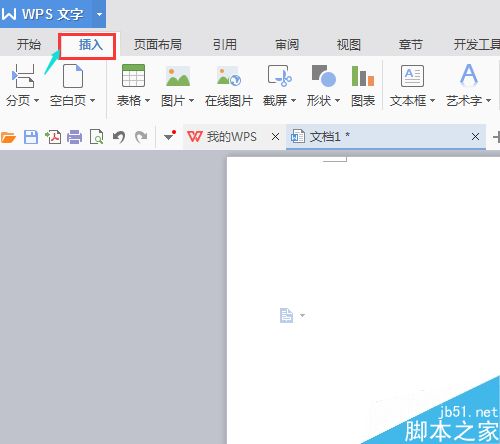Print the document with printer icon
Viewport: 500px width, 444px height.
(x=74, y=137)
